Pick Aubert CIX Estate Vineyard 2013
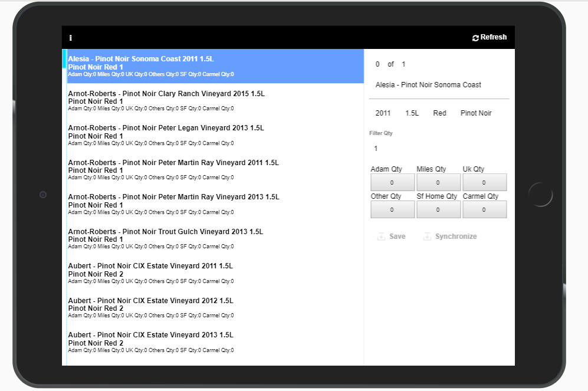The height and width of the screenshot is (391, 588). (212, 342)
